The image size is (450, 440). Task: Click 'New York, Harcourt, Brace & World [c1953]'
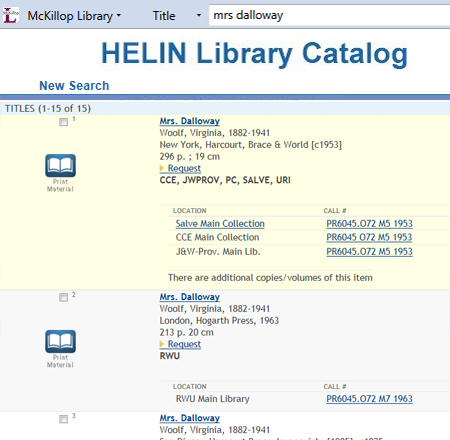coord(251,145)
